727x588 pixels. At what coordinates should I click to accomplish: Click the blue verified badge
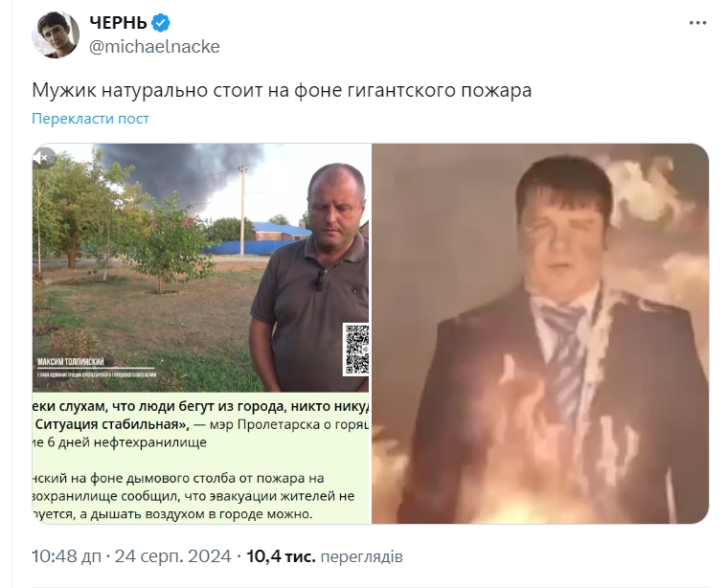tap(161, 22)
